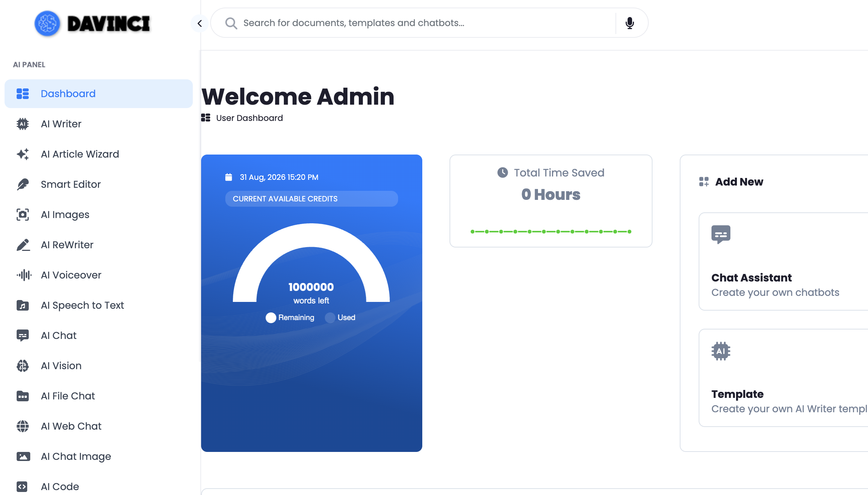Open the AI Article Wizard menu item
The image size is (868, 495).
pos(99,154)
